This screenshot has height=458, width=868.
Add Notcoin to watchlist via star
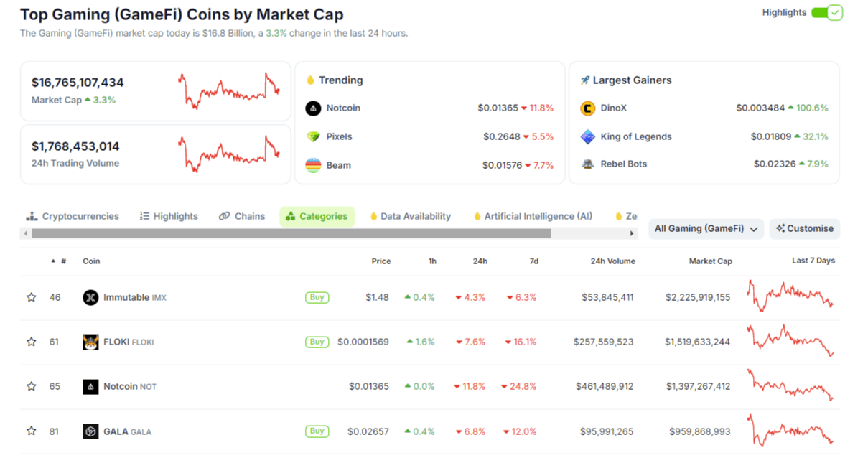32,386
